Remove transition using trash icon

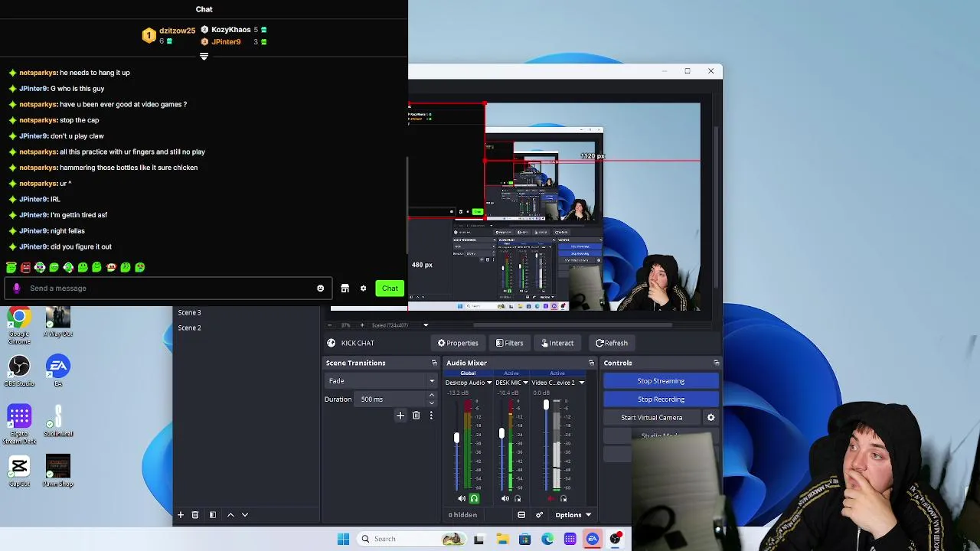click(x=416, y=416)
